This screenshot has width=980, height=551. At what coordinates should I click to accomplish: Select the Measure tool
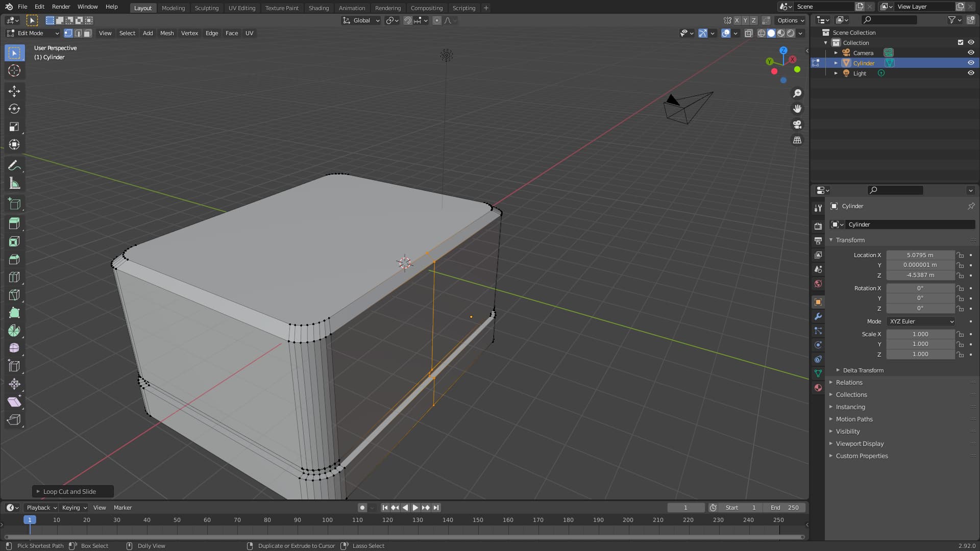[14, 183]
